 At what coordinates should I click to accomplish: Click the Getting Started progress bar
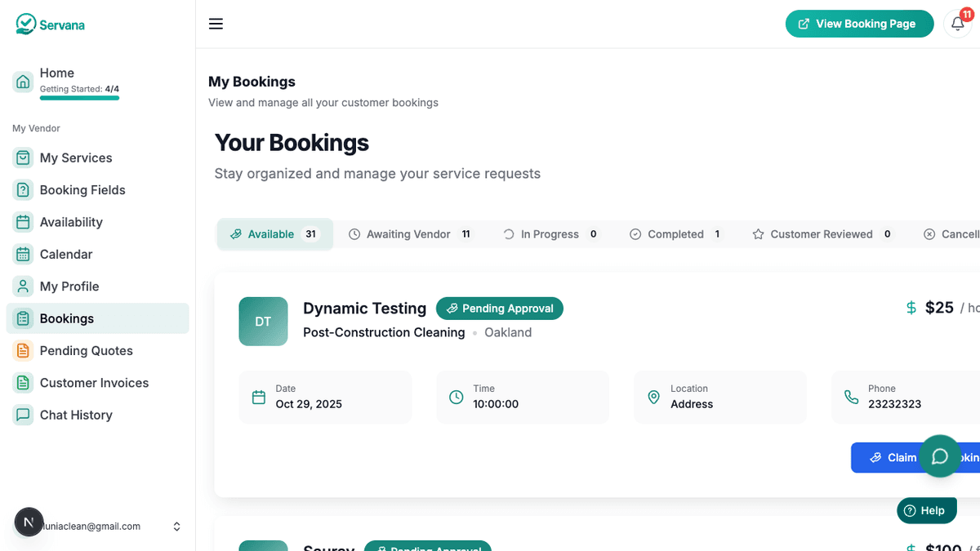(x=79, y=98)
